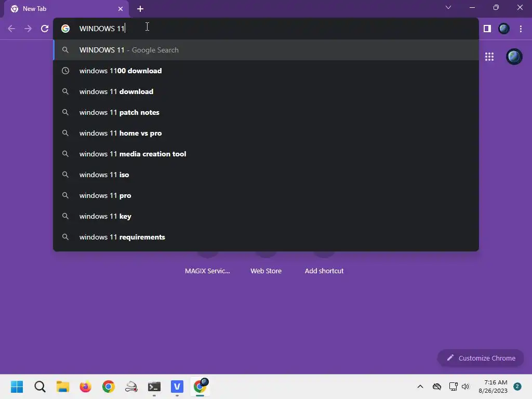Viewport: 532px width, 399px height.
Task: Open the Windows Start menu
Action: tap(17, 387)
